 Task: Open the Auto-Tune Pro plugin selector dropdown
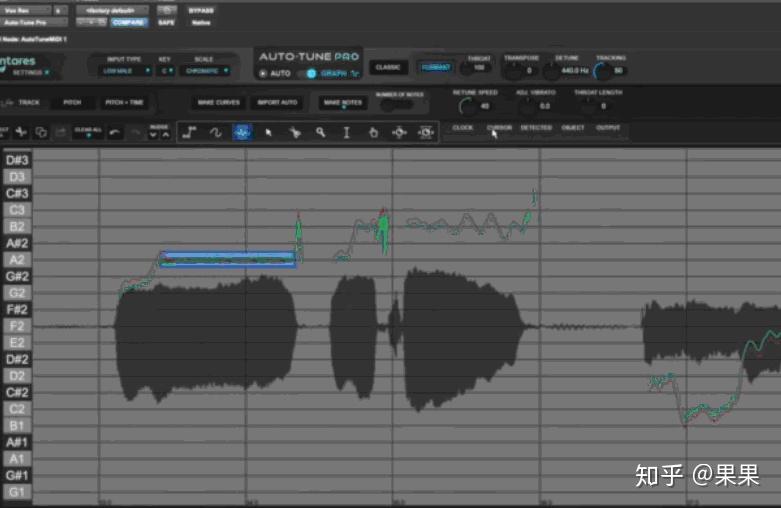(x=33, y=22)
